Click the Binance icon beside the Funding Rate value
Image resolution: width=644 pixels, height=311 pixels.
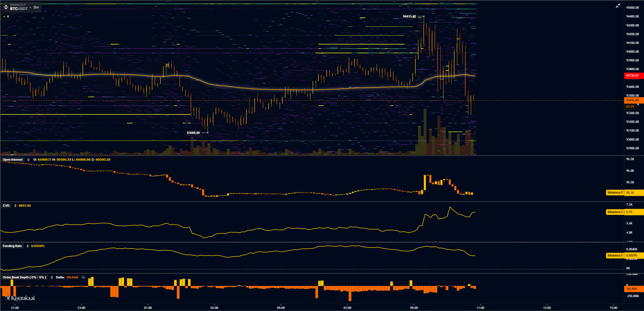[27, 246]
